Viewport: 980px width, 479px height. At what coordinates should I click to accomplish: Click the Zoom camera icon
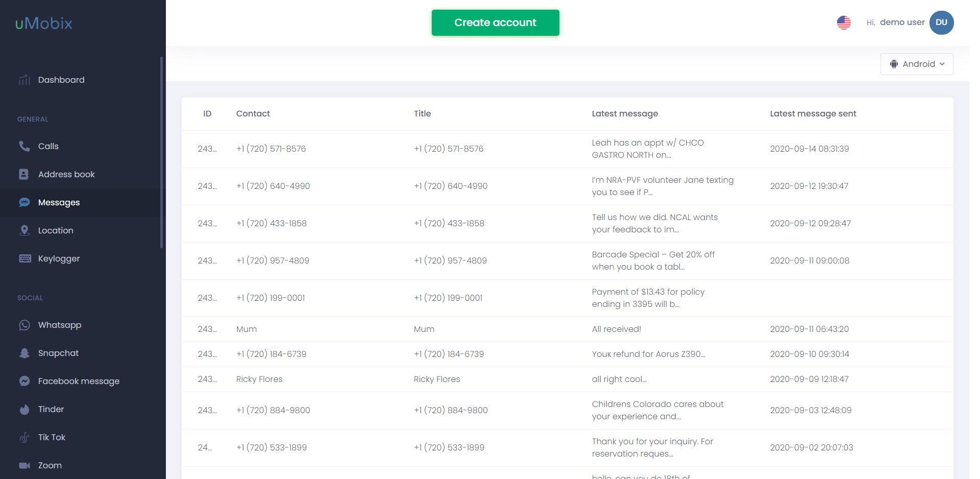click(x=24, y=465)
